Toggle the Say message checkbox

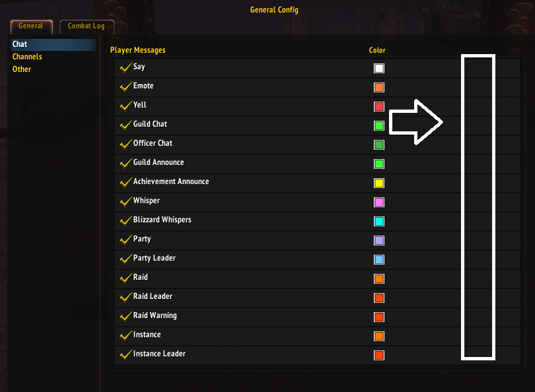(124, 66)
